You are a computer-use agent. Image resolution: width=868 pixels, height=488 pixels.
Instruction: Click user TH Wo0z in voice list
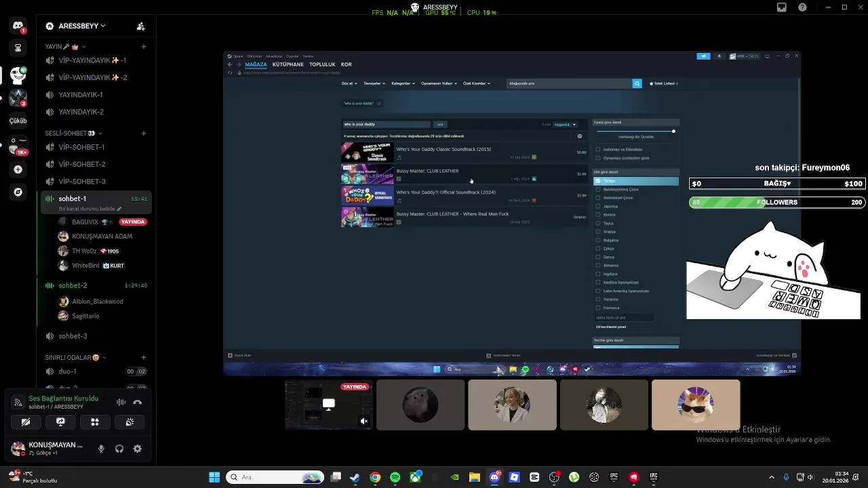coord(102,251)
